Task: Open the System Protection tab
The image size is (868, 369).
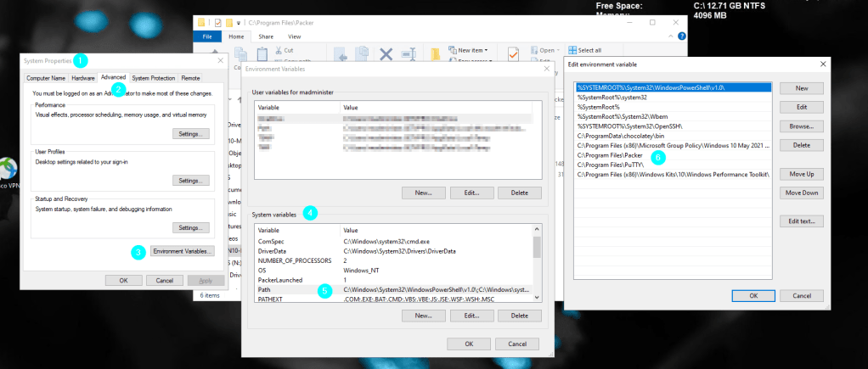Action: point(153,77)
